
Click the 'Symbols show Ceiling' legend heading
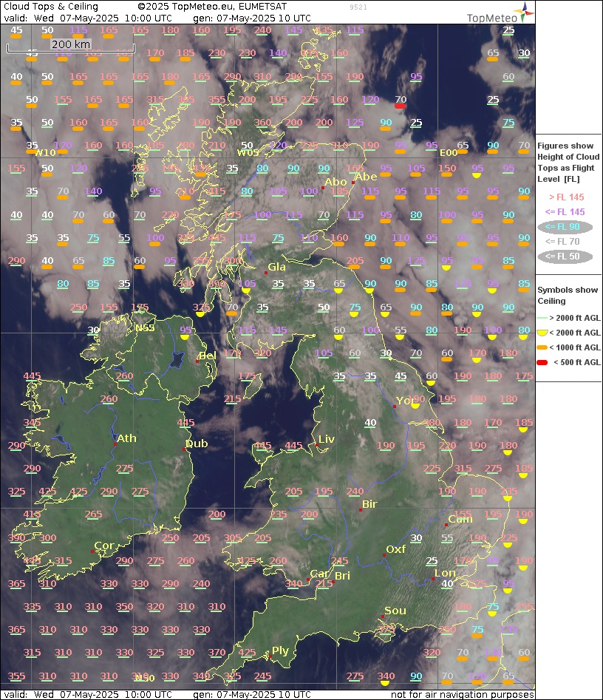[568, 295]
